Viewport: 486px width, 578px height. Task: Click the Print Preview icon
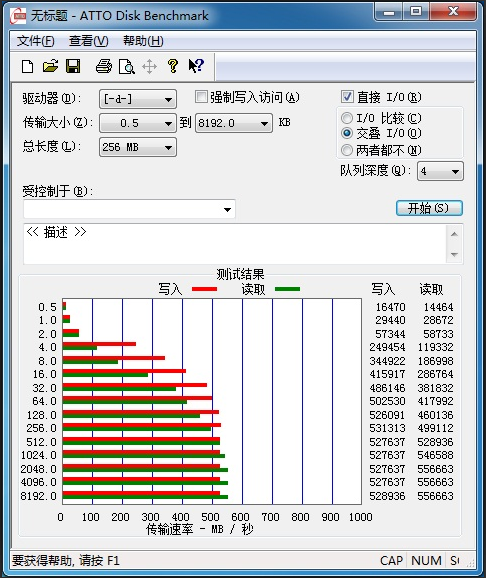tap(126, 67)
